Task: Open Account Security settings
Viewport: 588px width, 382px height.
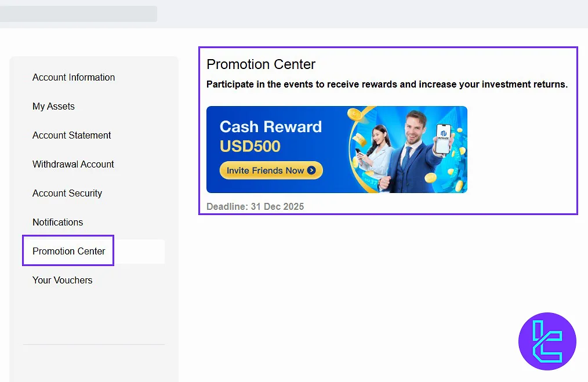Action: click(67, 193)
